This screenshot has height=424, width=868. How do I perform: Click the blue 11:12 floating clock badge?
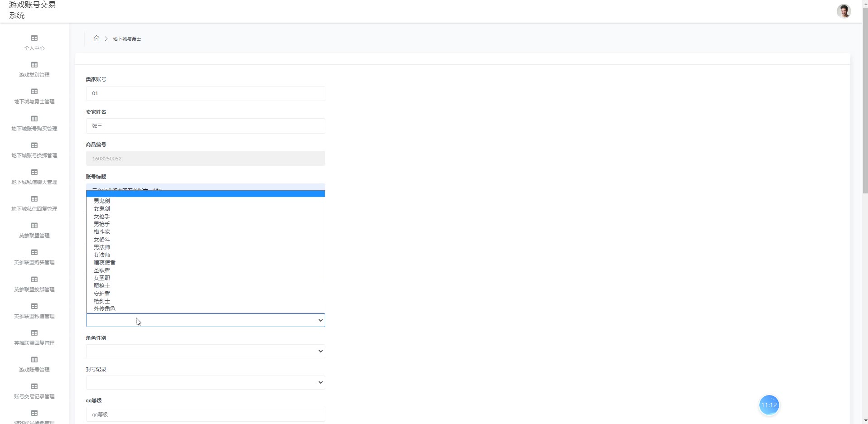769,405
